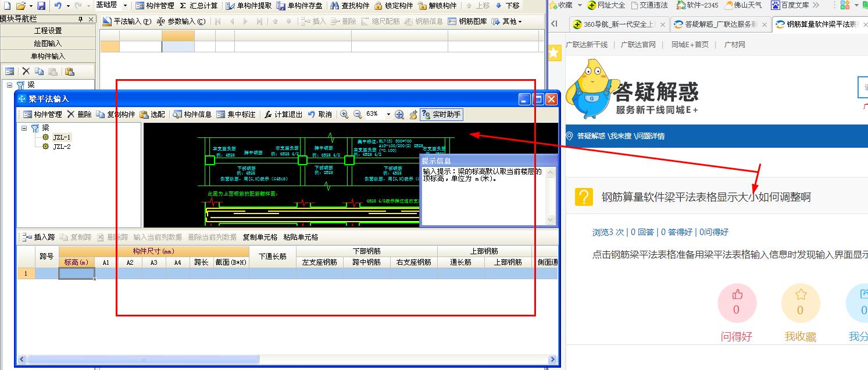The image size is (868, 370).
Task: Click 集中标注 in dialog toolbar
Action: [236, 115]
